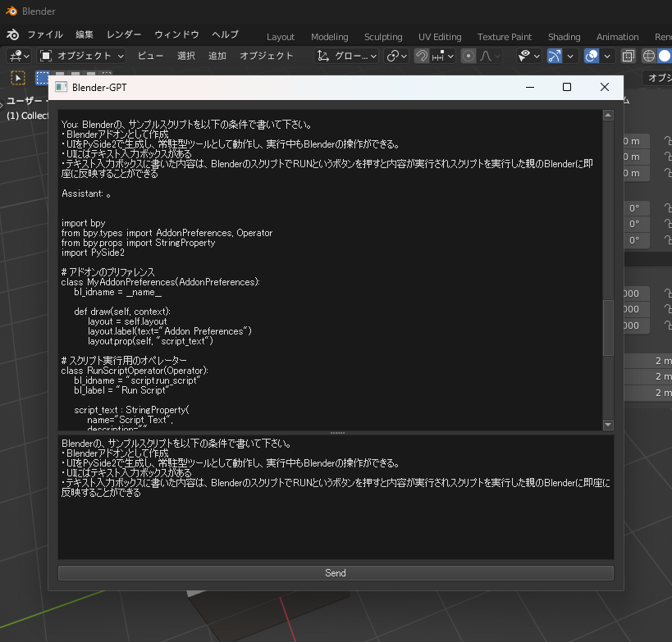Switch to the UV Editing workspace tab
The image size is (672, 642).
pyautogui.click(x=440, y=37)
